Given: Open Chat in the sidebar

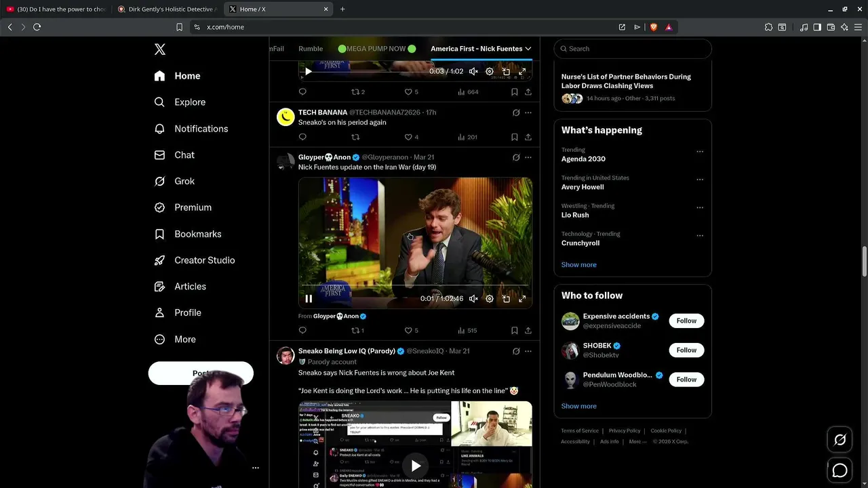Looking at the screenshot, I should [174, 155].
